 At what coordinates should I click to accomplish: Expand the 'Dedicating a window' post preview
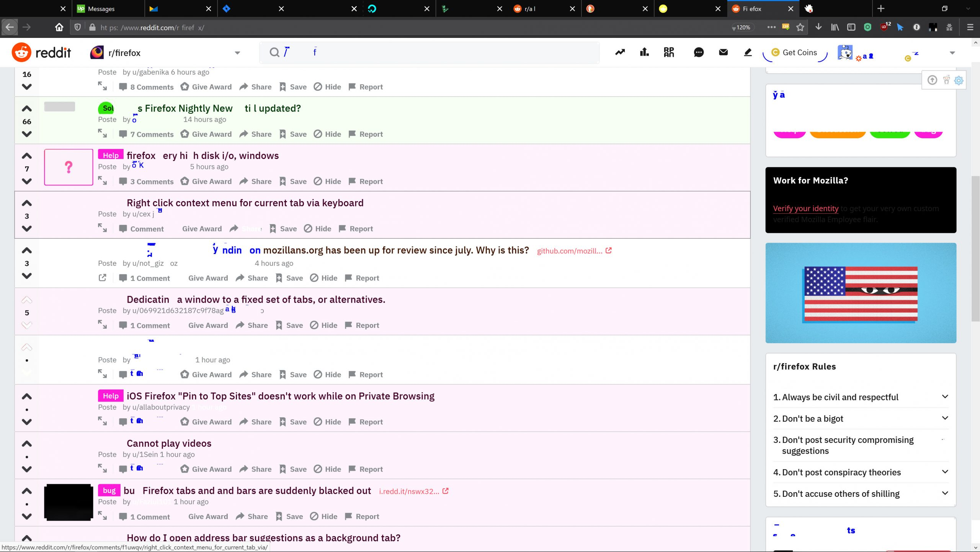click(x=102, y=324)
